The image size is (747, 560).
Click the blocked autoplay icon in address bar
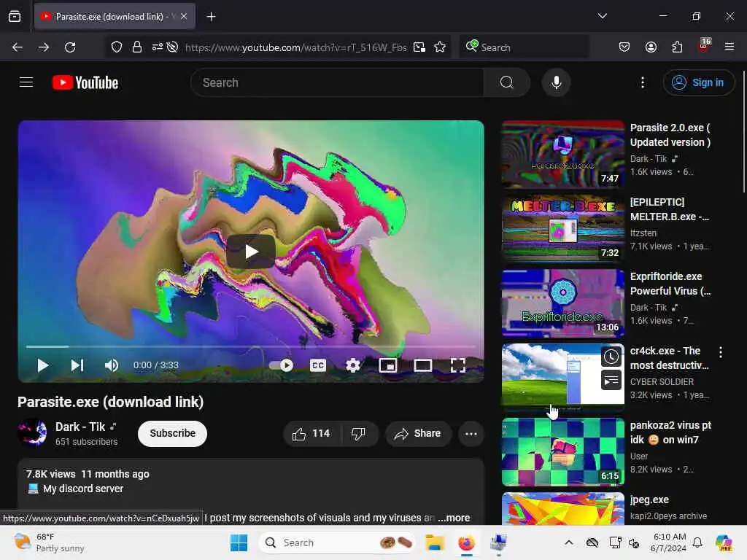tap(172, 47)
